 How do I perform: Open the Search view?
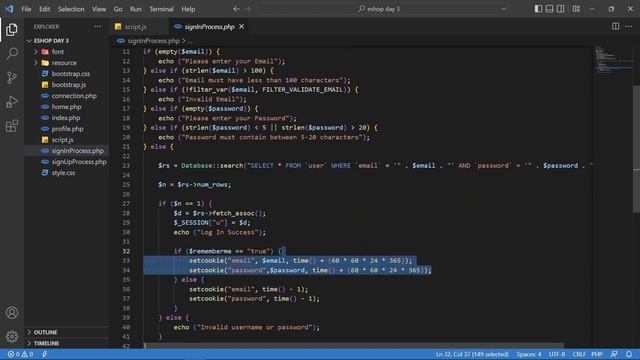12,53
